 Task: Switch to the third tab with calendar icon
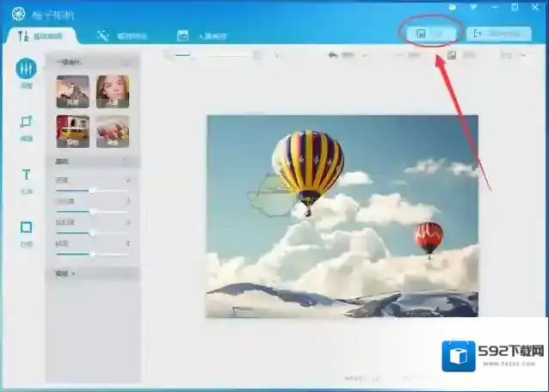(201, 35)
